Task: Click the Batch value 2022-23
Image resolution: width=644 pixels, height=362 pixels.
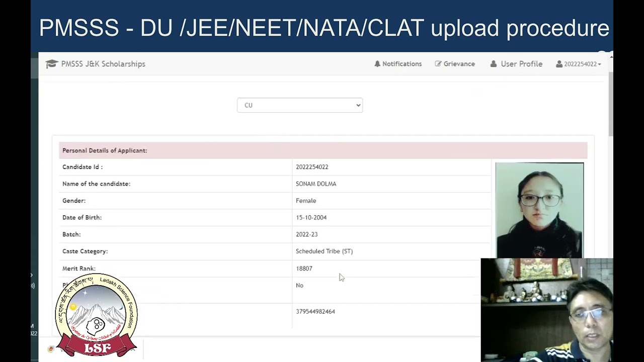Action: (x=306, y=234)
